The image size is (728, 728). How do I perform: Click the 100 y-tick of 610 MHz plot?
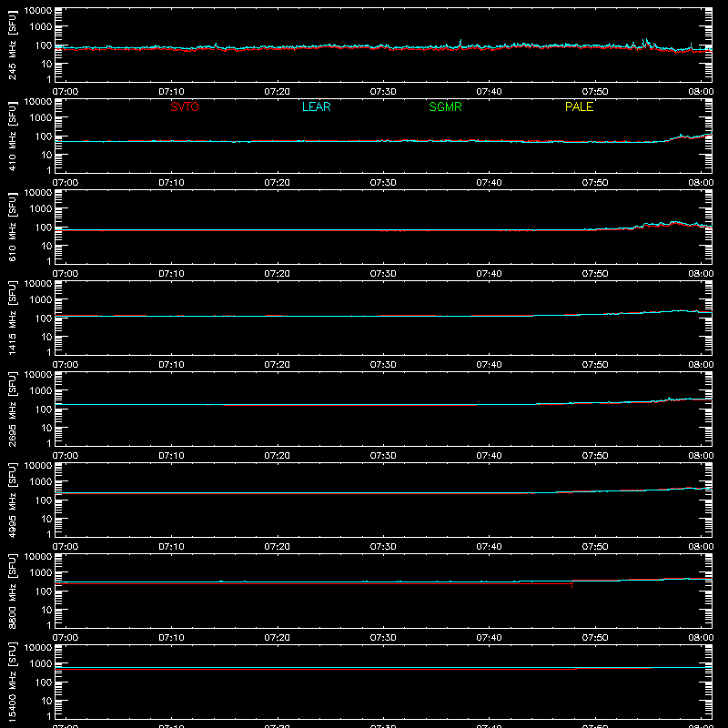coord(44,227)
